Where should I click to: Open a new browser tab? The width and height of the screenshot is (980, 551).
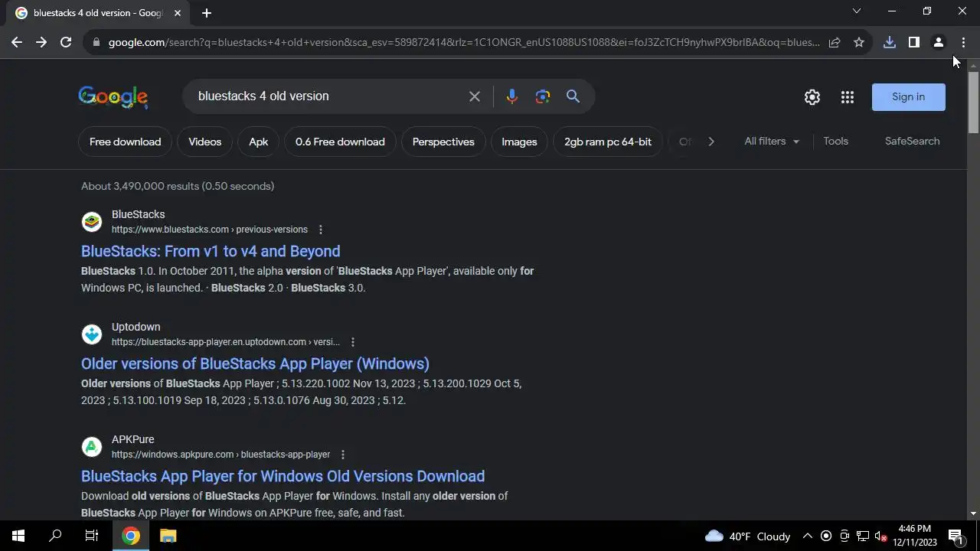point(207,13)
